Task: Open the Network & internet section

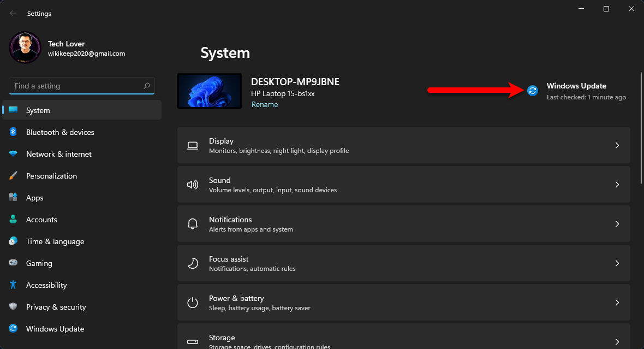Action: click(x=82, y=153)
